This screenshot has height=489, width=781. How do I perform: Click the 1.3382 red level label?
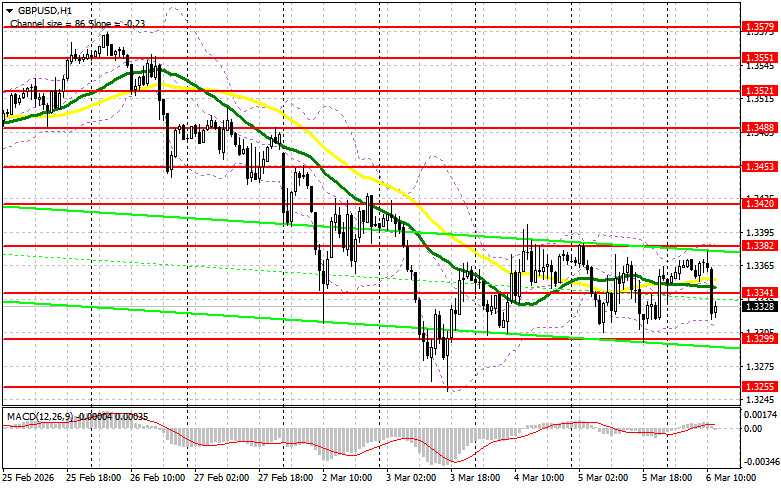point(760,245)
